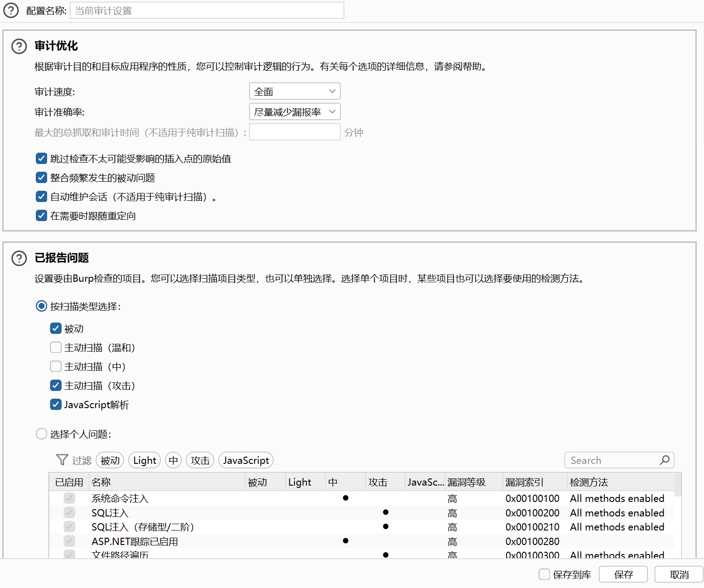This screenshot has width=704, height=588.
Task: Click the 配置名称 text field
Action: pos(207,10)
